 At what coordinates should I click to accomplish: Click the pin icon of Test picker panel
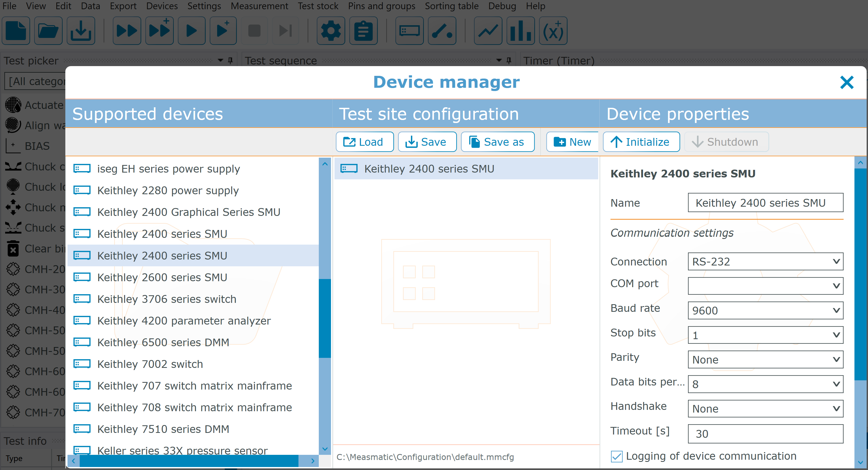(x=230, y=61)
